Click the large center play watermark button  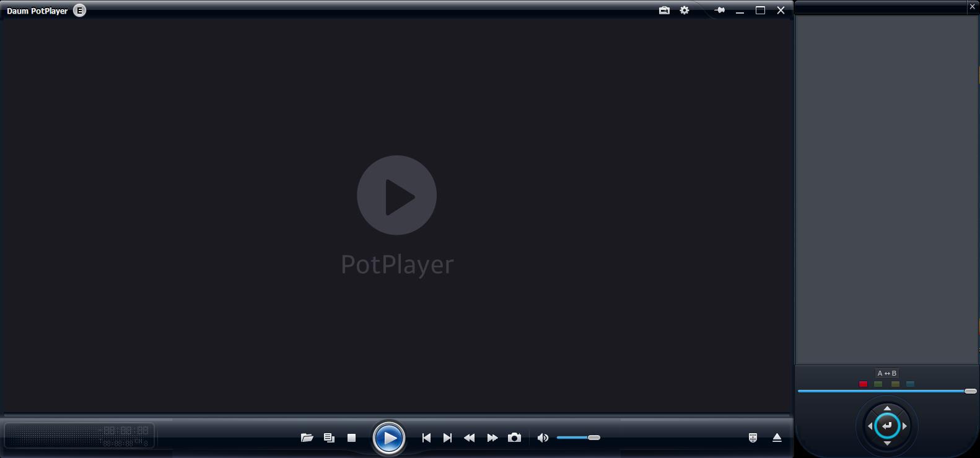[396, 195]
